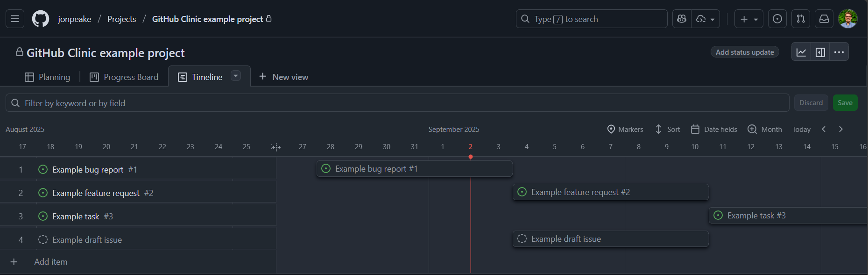The image size is (868, 275).
Task: Click the red today marker on date 2
Action: click(x=471, y=157)
